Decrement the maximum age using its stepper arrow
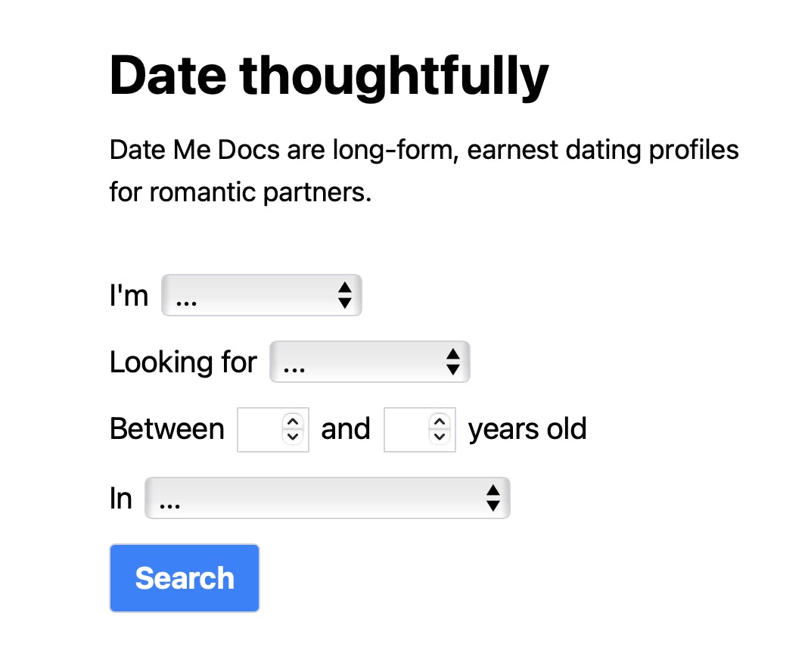Screen dimensions: 808x672 tap(440, 437)
